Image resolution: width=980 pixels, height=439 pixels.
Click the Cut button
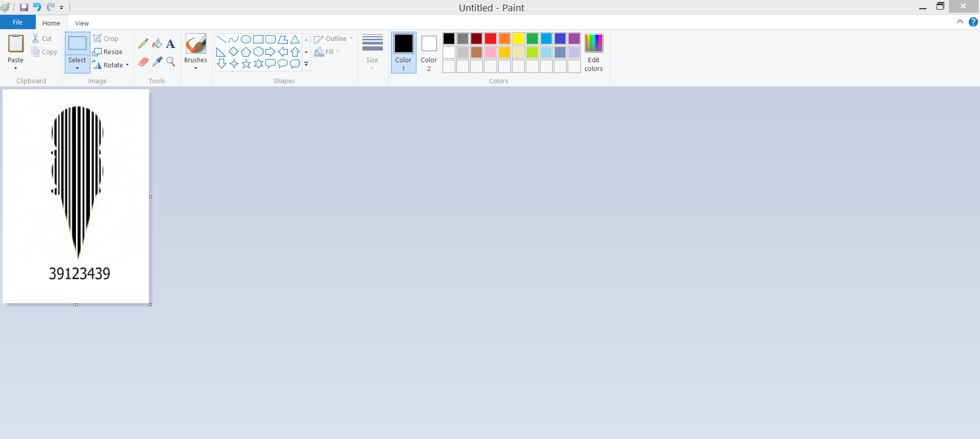[42, 38]
